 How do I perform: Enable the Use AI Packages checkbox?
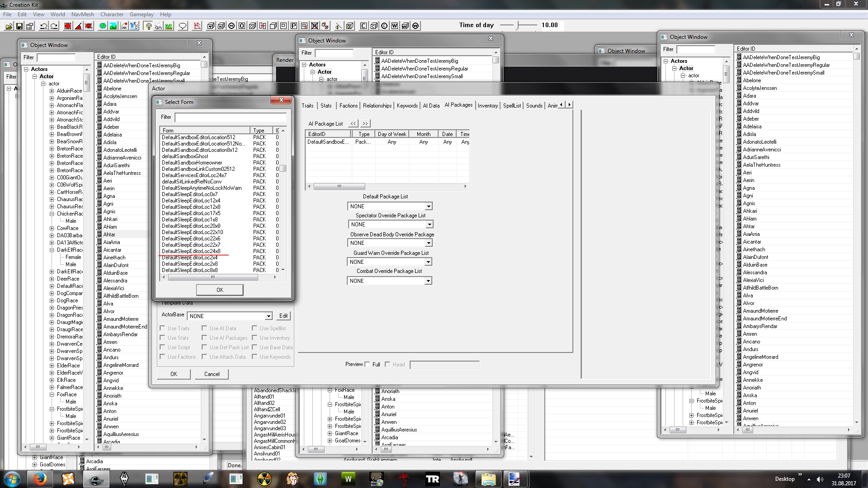[204, 338]
